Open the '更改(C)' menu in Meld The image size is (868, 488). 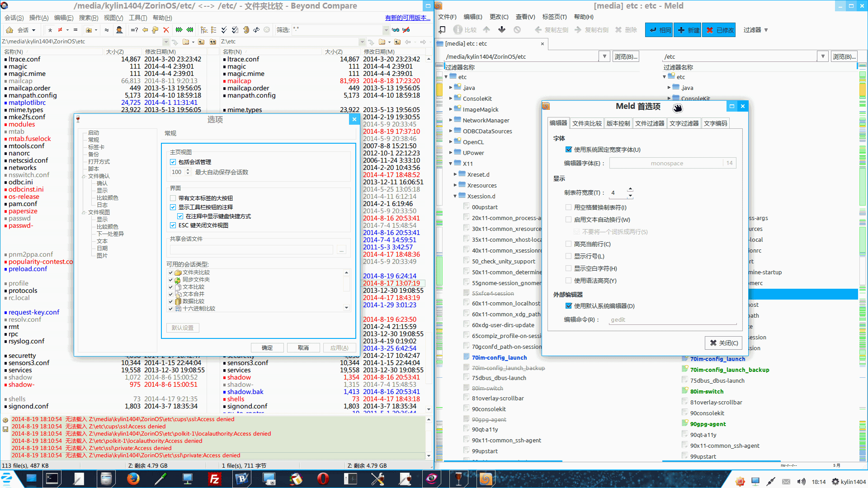pyautogui.click(x=499, y=17)
